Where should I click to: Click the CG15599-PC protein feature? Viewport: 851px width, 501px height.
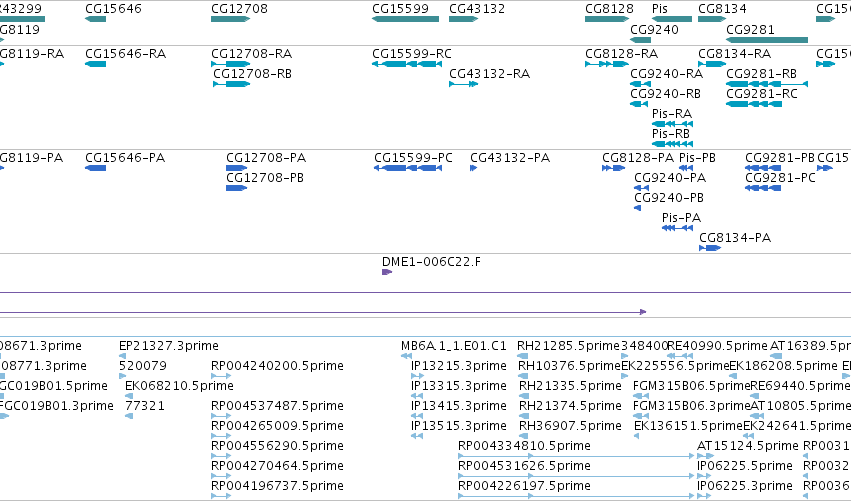pyautogui.click(x=408, y=168)
